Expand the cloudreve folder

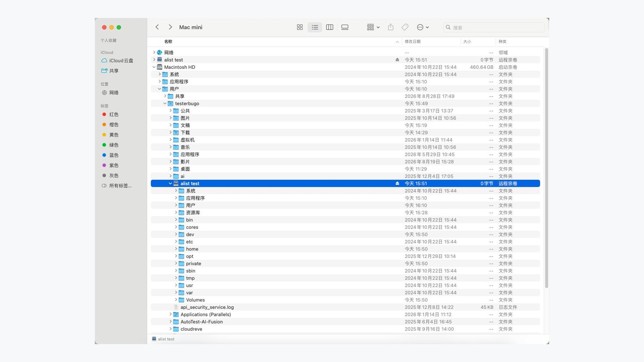170,329
